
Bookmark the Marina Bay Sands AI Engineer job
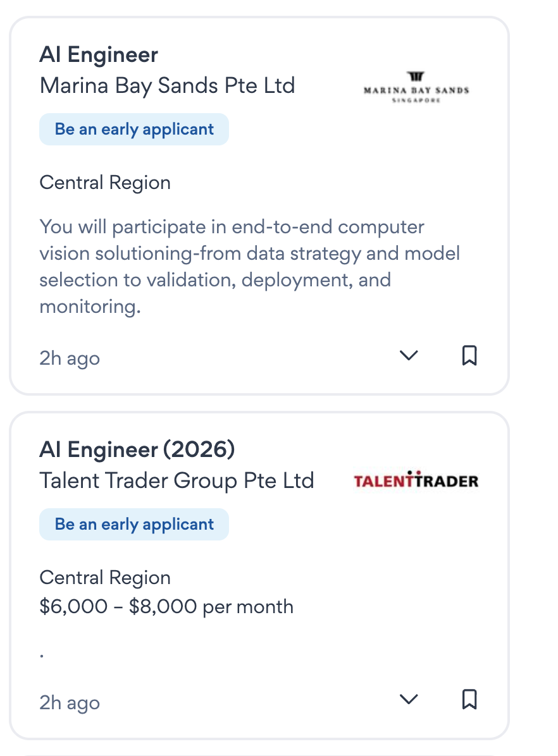[x=469, y=356]
